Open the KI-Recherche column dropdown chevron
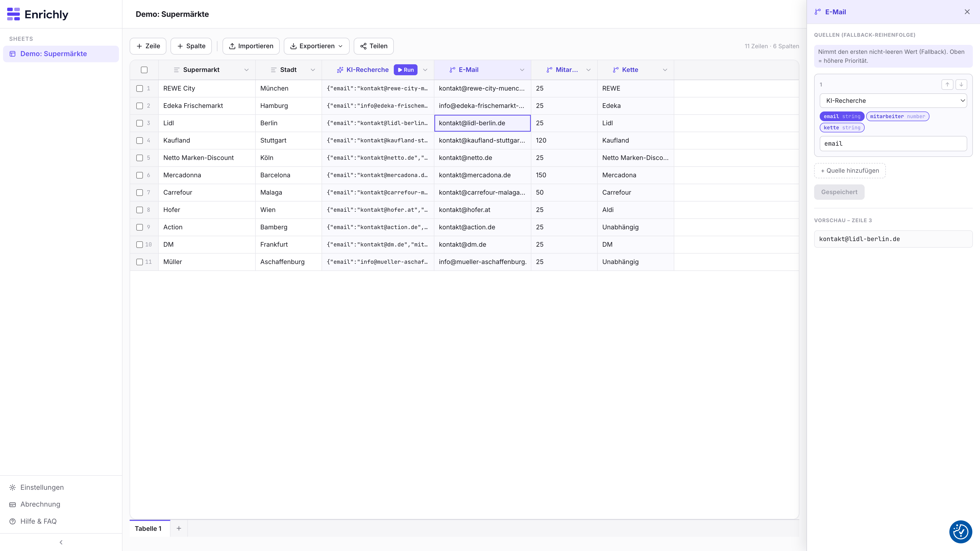 tap(425, 70)
